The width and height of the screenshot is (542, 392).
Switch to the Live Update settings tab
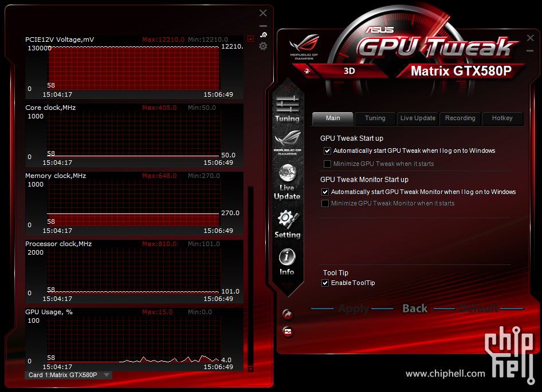click(x=418, y=118)
